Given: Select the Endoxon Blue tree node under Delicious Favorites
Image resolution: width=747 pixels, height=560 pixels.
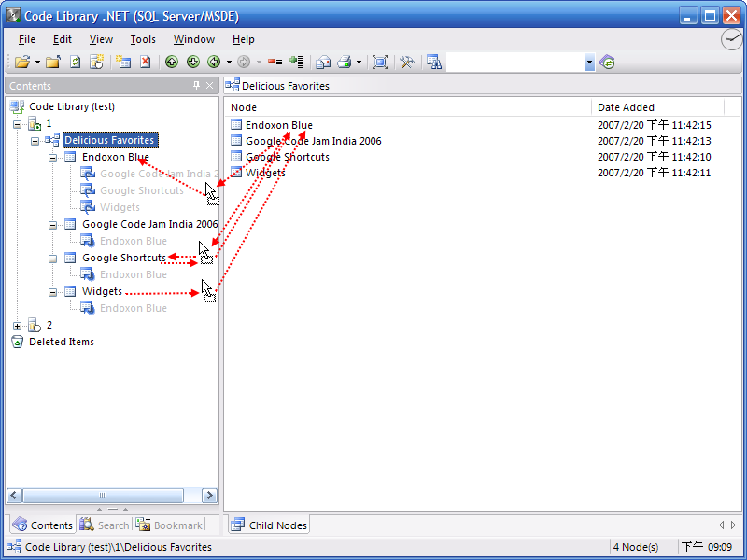Looking at the screenshot, I should point(116,157).
